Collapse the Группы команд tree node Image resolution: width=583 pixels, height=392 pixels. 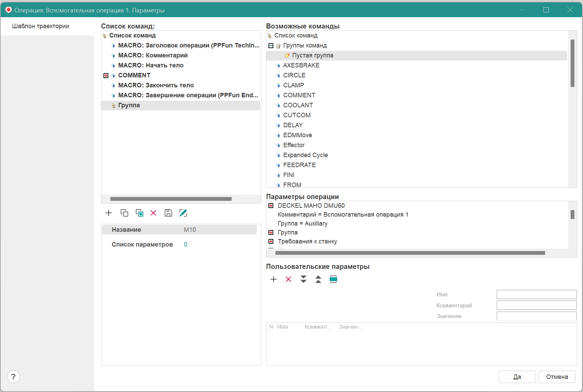271,46
